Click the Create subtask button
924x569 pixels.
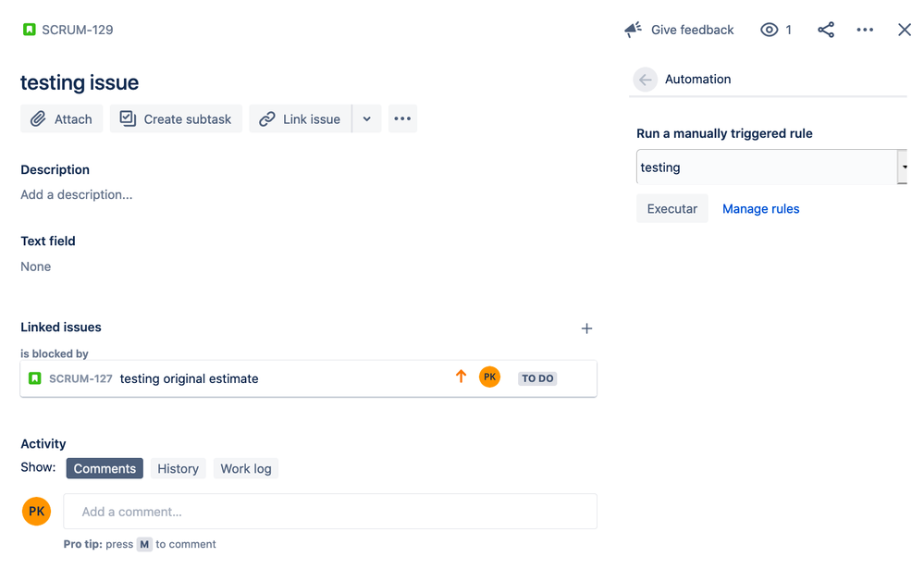point(176,118)
